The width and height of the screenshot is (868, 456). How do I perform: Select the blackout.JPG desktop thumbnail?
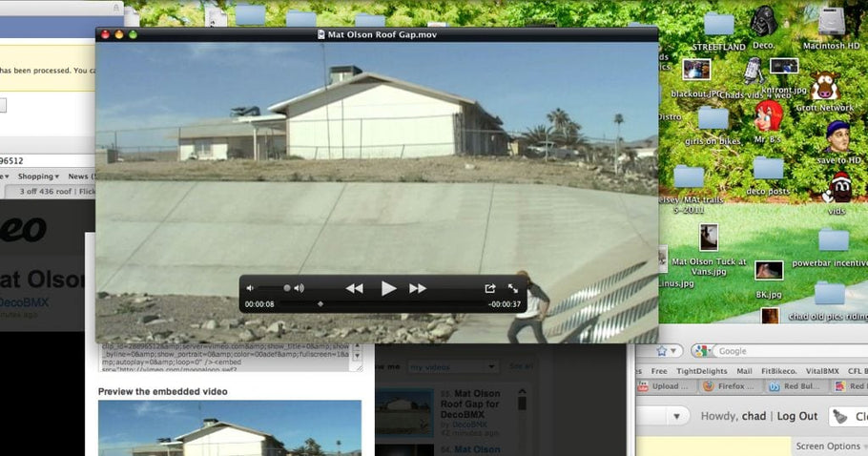point(696,71)
